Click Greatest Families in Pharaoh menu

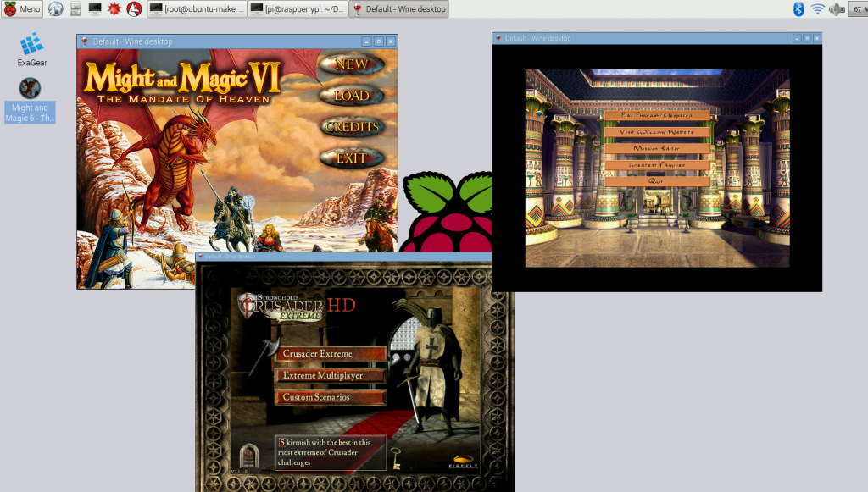657,165
